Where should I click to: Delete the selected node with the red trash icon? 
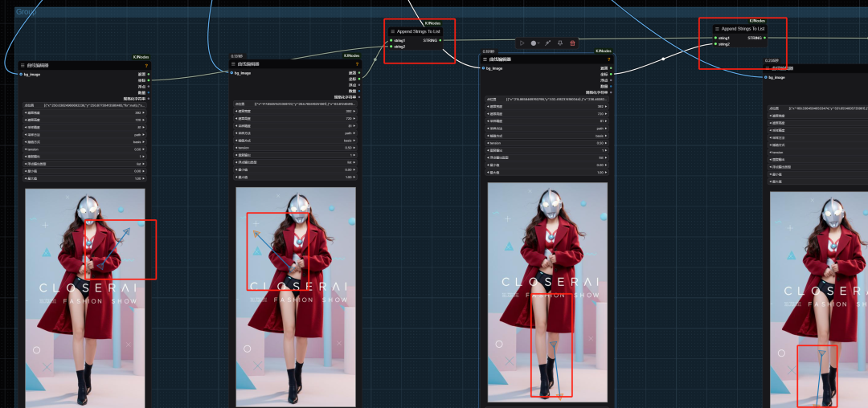tap(572, 43)
